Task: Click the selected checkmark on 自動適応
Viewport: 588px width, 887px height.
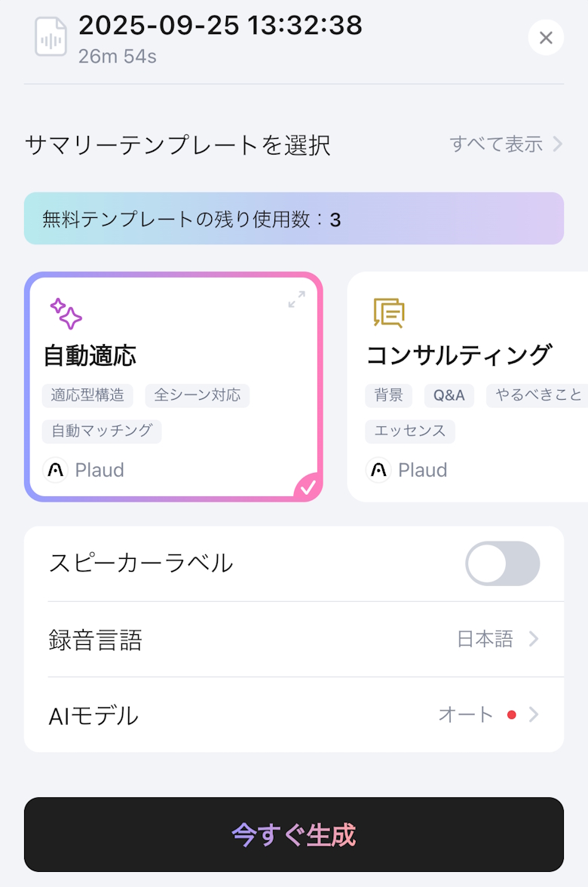Action: (308, 487)
